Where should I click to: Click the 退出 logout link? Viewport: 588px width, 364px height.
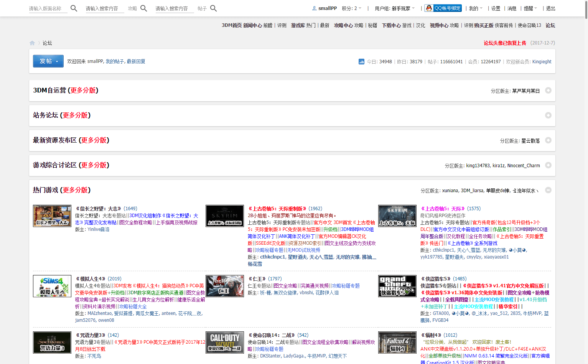pyautogui.click(x=550, y=8)
